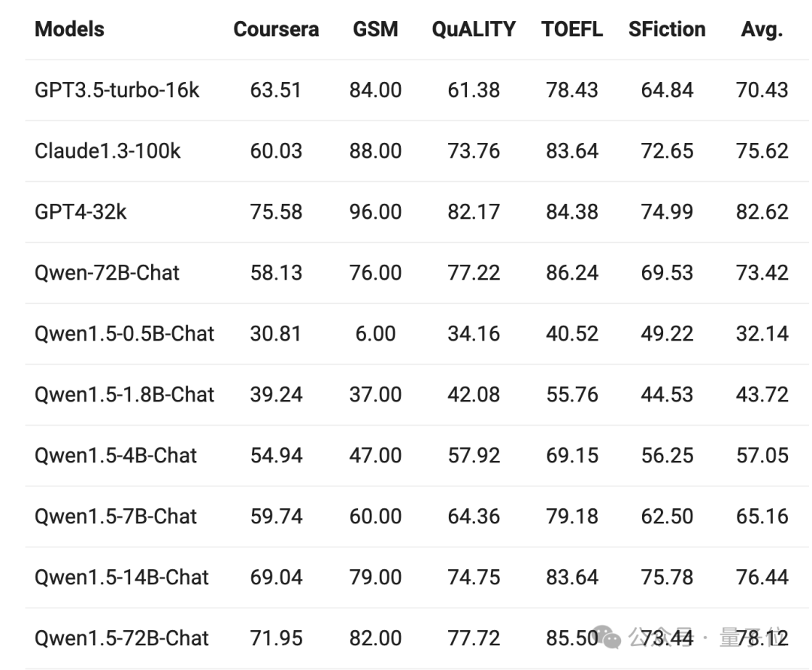The image size is (812, 670).
Task: Click the Qwen-72B-Chat row label
Action: 107,273
